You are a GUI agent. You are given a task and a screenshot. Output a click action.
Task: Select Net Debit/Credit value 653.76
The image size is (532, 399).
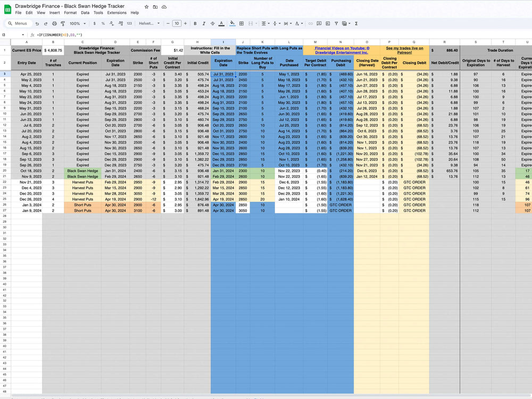(x=444, y=171)
